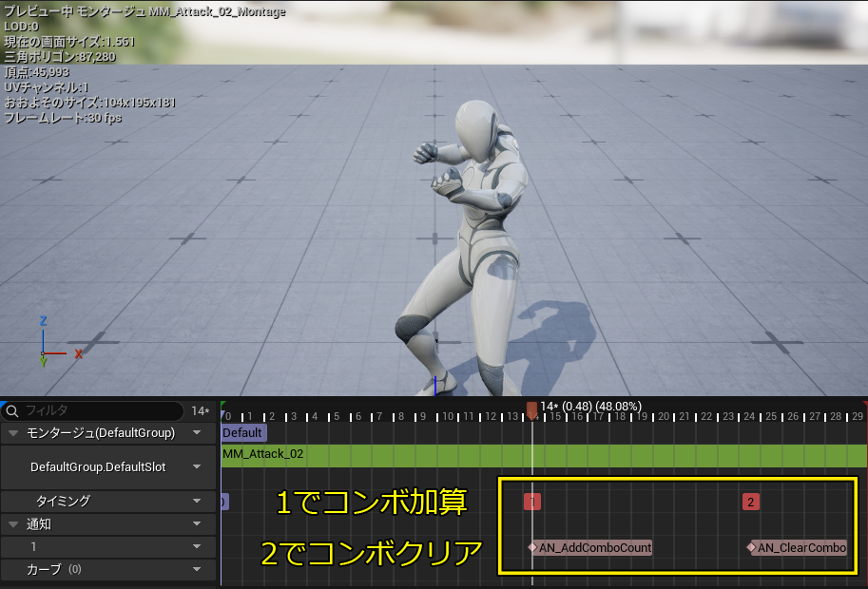Open the タイミング track dropdown
The width and height of the screenshot is (868, 589).
click(x=197, y=501)
